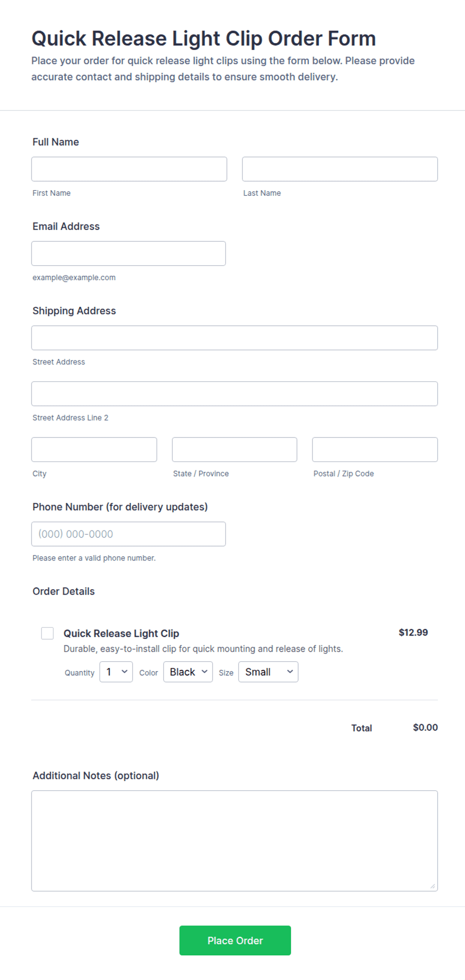Click the State / Province field

(234, 449)
